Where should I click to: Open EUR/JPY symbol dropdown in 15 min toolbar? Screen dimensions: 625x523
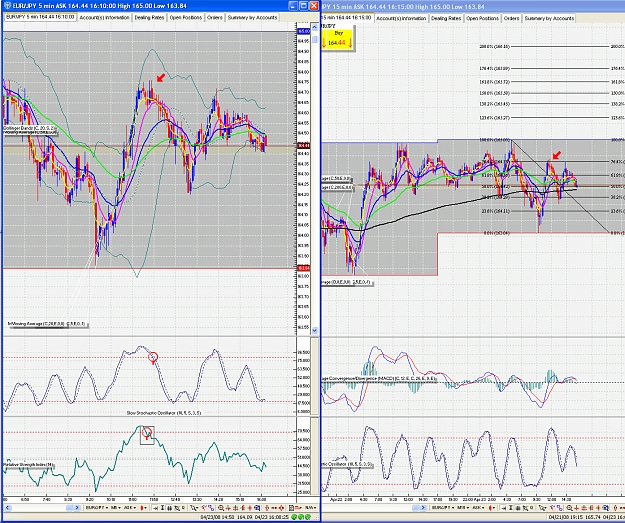[x=443, y=508]
